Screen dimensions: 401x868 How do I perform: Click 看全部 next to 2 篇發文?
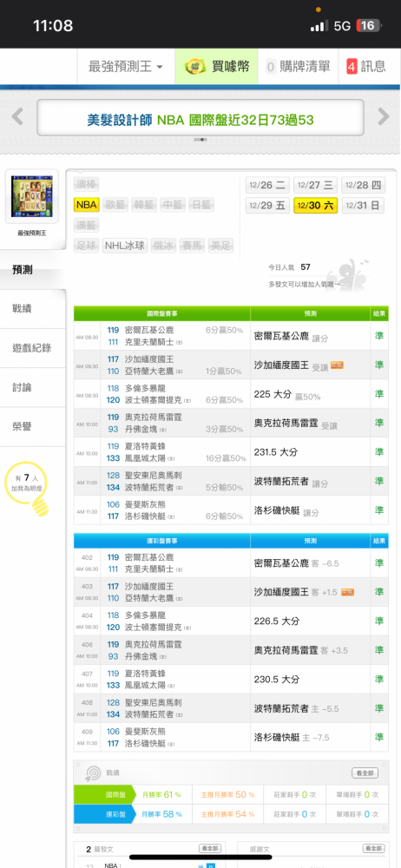(x=210, y=849)
